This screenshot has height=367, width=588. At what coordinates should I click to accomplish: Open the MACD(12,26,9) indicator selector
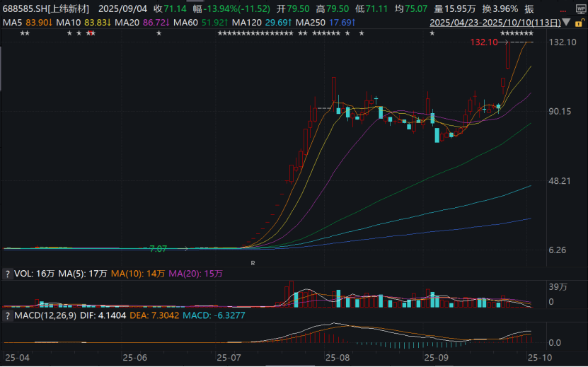pyautogui.click(x=44, y=315)
